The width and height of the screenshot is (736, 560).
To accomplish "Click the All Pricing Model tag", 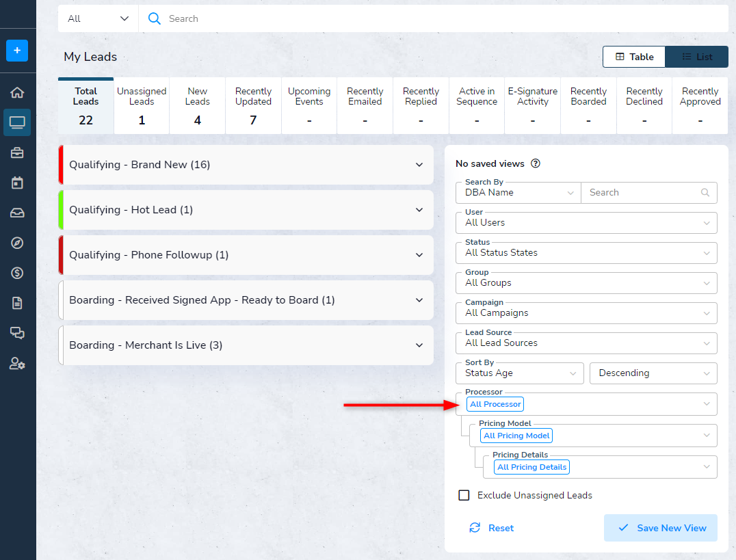I will pyautogui.click(x=516, y=436).
